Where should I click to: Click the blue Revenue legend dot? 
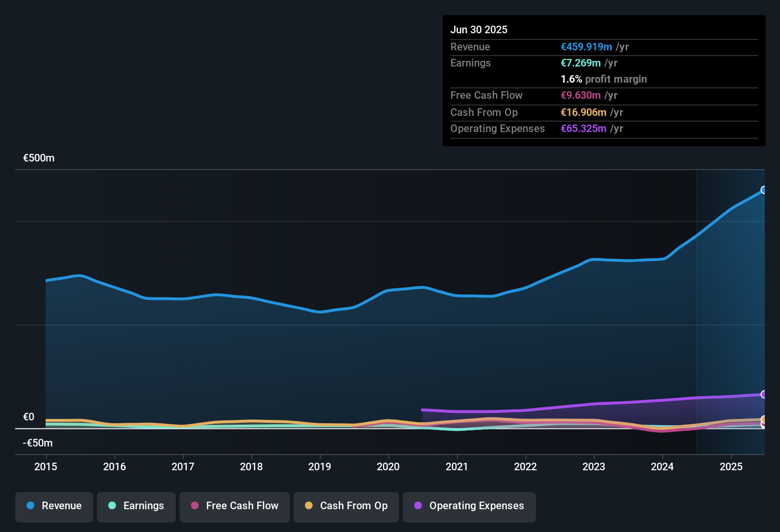click(x=30, y=505)
